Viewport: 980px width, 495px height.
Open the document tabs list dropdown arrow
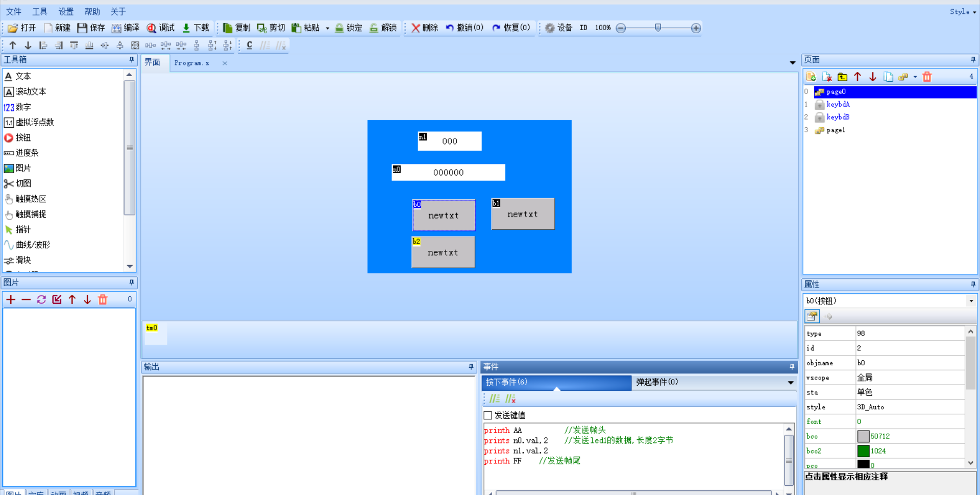click(793, 63)
